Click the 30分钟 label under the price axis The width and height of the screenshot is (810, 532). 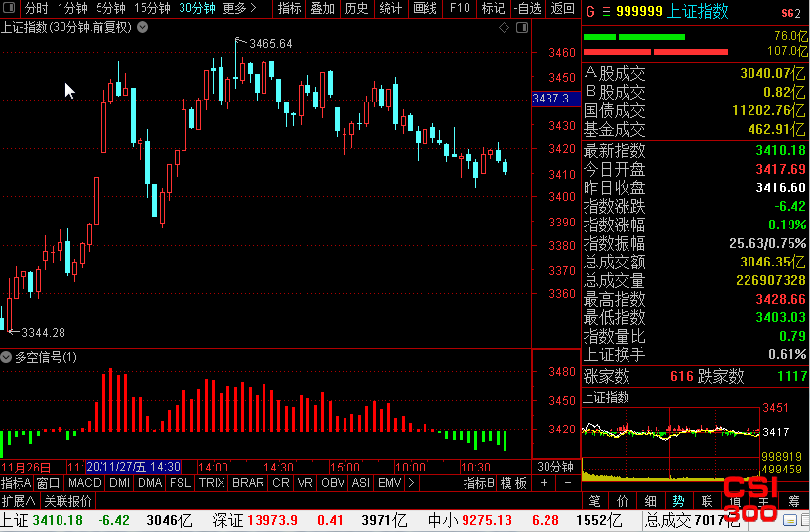click(x=555, y=467)
